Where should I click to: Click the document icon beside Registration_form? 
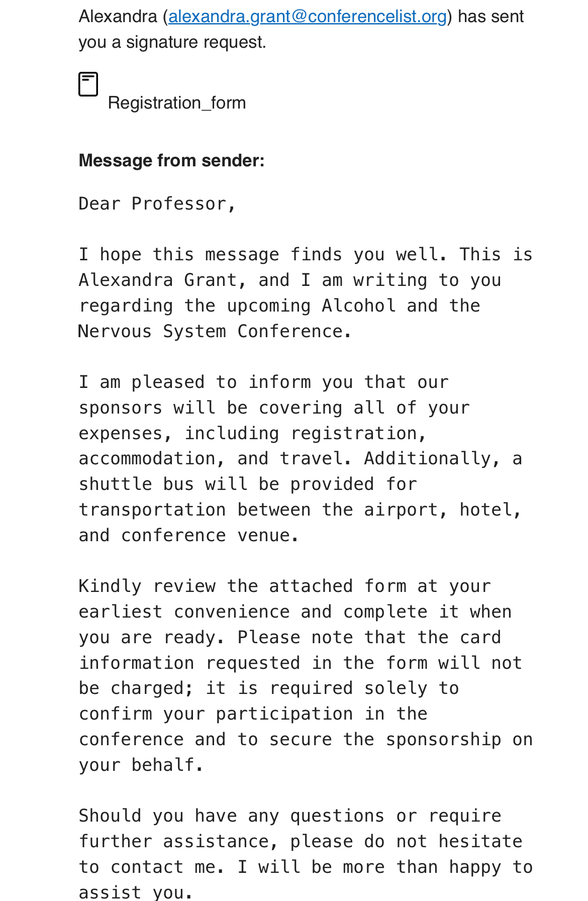(x=88, y=84)
